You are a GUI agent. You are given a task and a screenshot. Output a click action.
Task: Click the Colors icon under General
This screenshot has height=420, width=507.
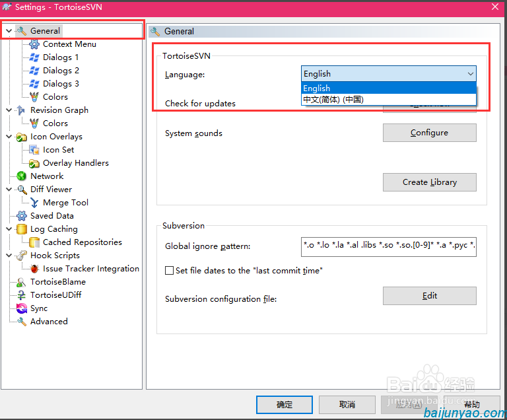click(x=34, y=97)
